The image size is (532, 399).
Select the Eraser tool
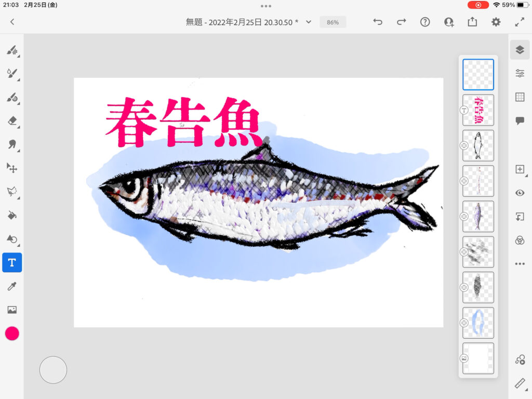click(x=12, y=121)
